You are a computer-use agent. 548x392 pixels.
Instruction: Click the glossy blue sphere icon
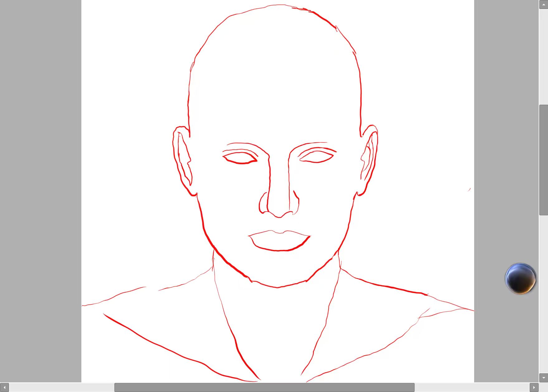(520, 278)
